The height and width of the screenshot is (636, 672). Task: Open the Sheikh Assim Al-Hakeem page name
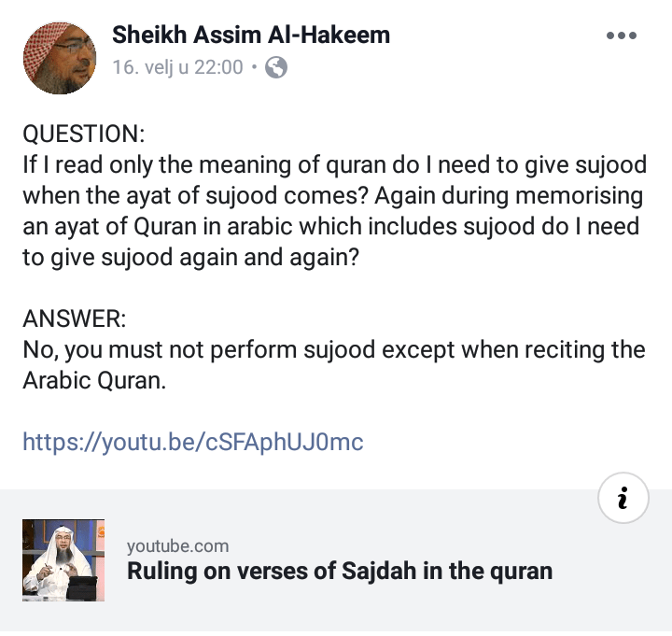pyautogui.click(x=251, y=35)
